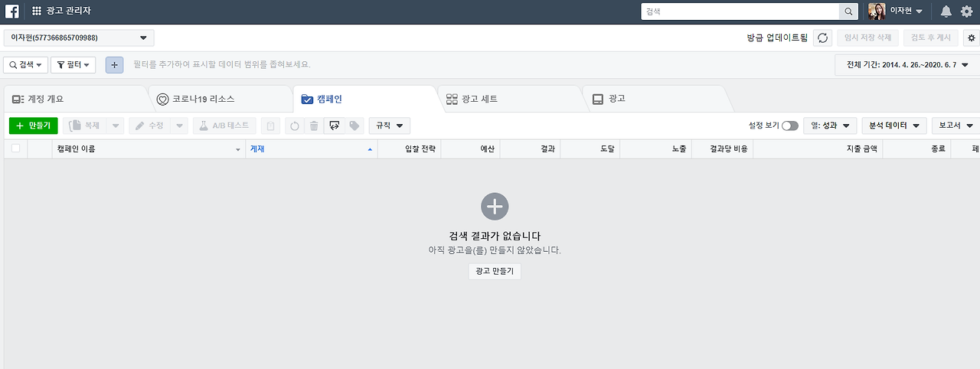This screenshot has height=369, width=980.
Task: Open the top-right settings gear
Action: 966,11
